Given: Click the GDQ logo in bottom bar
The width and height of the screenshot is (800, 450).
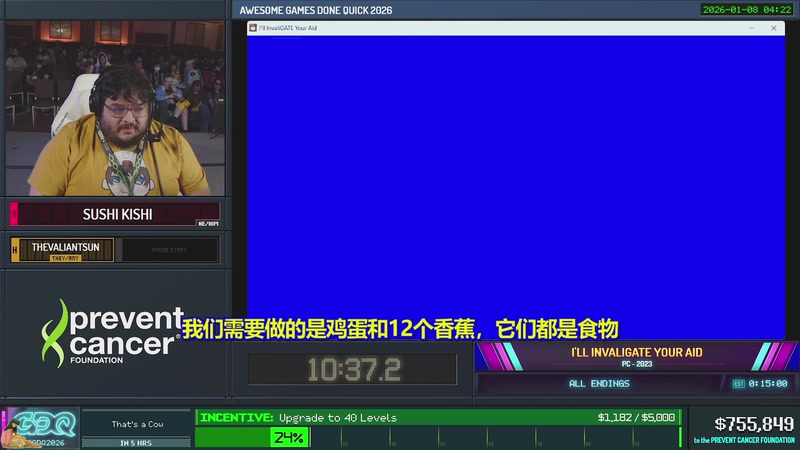Looking at the screenshot, I should [x=40, y=428].
